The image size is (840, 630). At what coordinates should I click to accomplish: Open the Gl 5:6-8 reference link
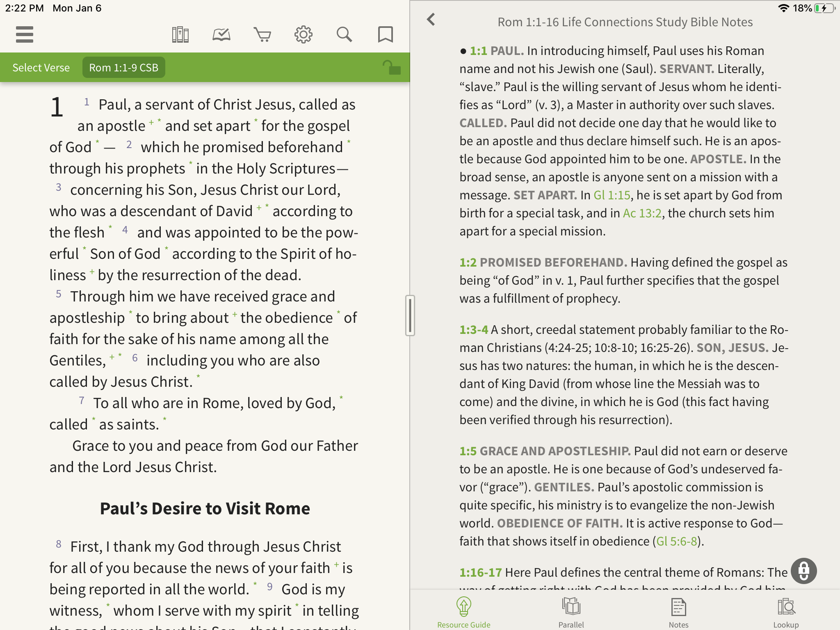pos(677,541)
